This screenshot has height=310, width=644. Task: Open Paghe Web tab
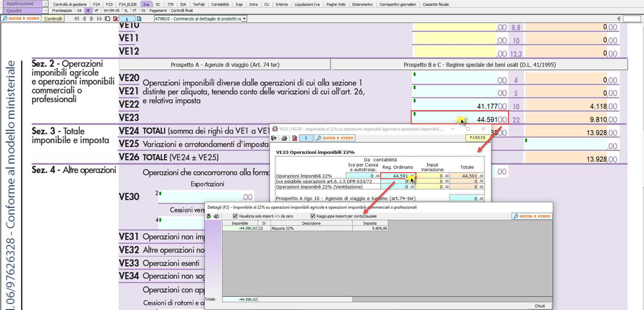(336, 4)
